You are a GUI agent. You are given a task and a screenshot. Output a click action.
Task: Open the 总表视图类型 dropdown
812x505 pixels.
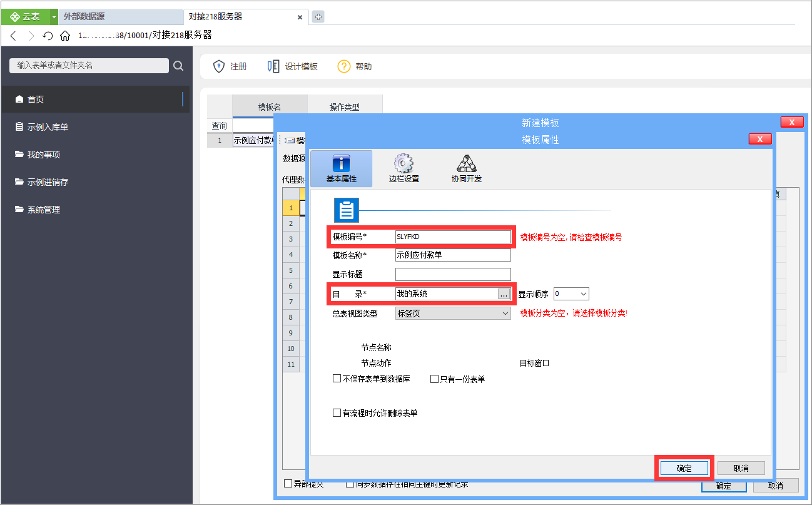453,314
